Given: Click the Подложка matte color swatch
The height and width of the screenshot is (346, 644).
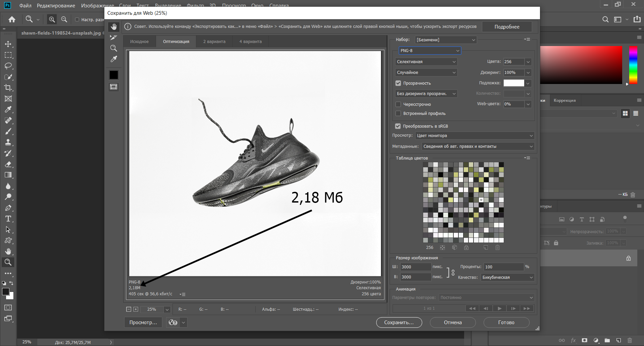Looking at the screenshot, I should [514, 83].
